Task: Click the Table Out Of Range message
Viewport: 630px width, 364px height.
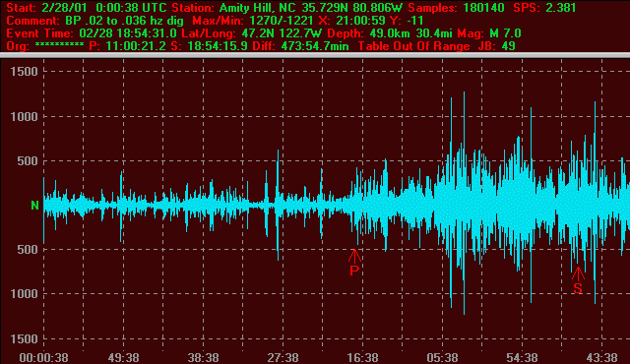Action: coord(414,46)
